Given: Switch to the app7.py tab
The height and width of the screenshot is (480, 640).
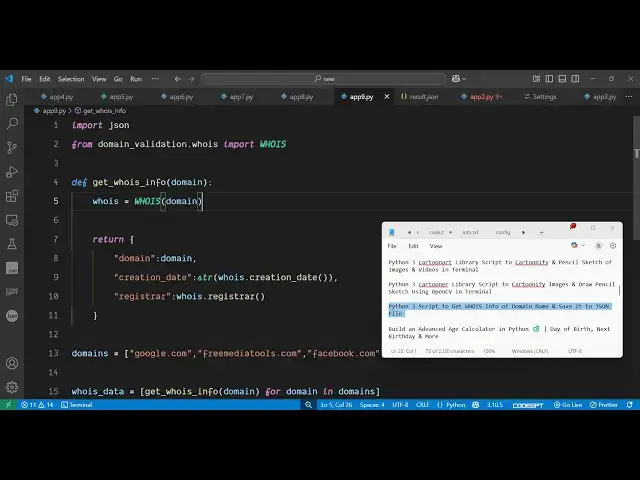Looking at the screenshot, I should pyautogui.click(x=237, y=97).
